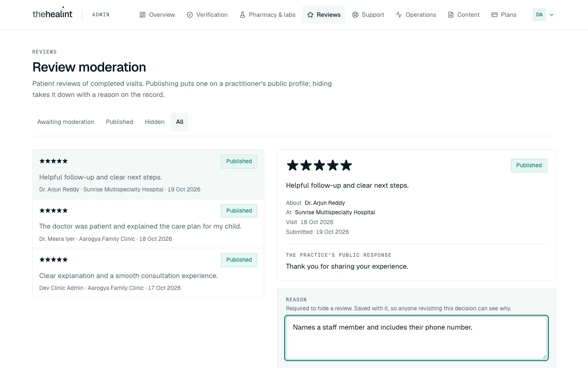Click the Verification checkmark icon

pos(190,15)
